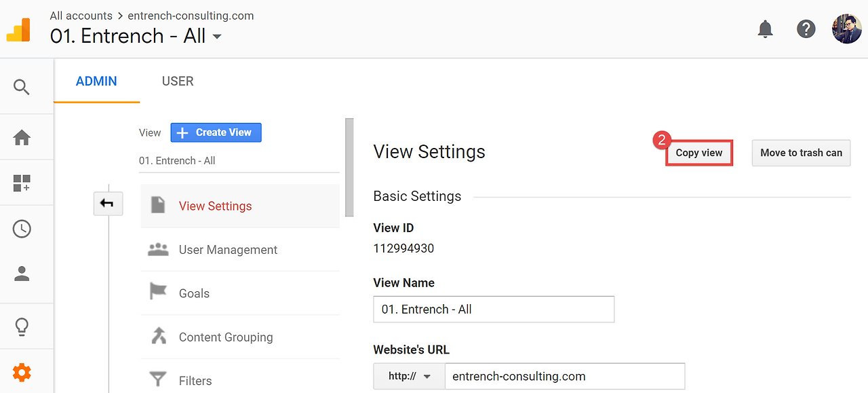Switch to the ADMIN tab
This screenshot has height=393, width=868.
tap(96, 81)
